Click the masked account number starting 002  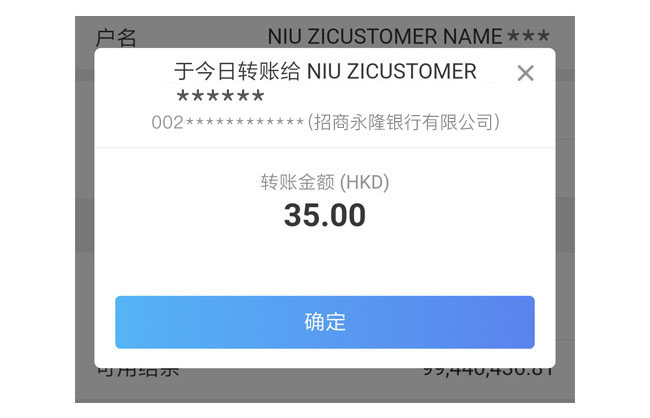(228, 122)
